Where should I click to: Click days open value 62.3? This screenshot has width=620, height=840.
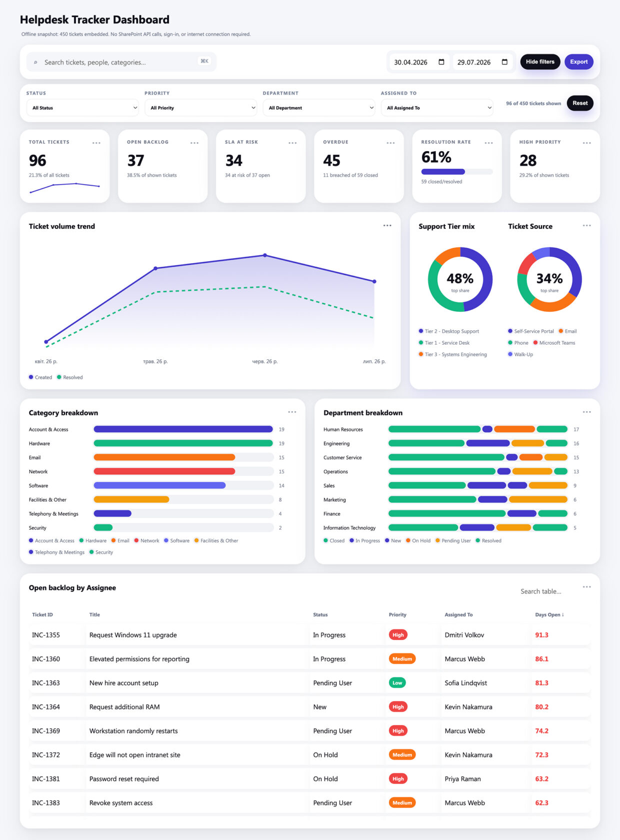[x=541, y=803]
